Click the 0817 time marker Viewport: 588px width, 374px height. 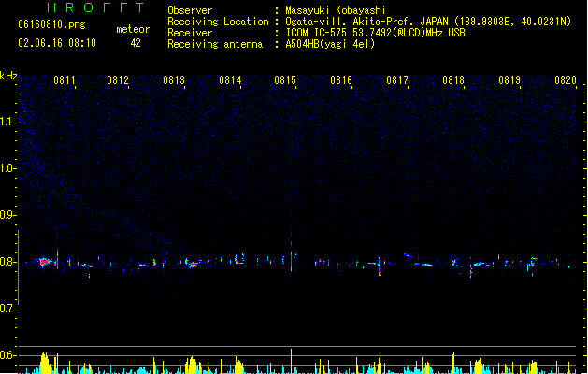[x=397, y=80]
